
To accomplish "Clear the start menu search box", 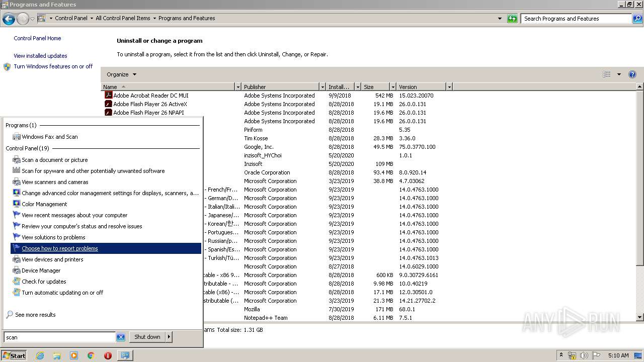I will pyautogui.click(x=121, y=337).
